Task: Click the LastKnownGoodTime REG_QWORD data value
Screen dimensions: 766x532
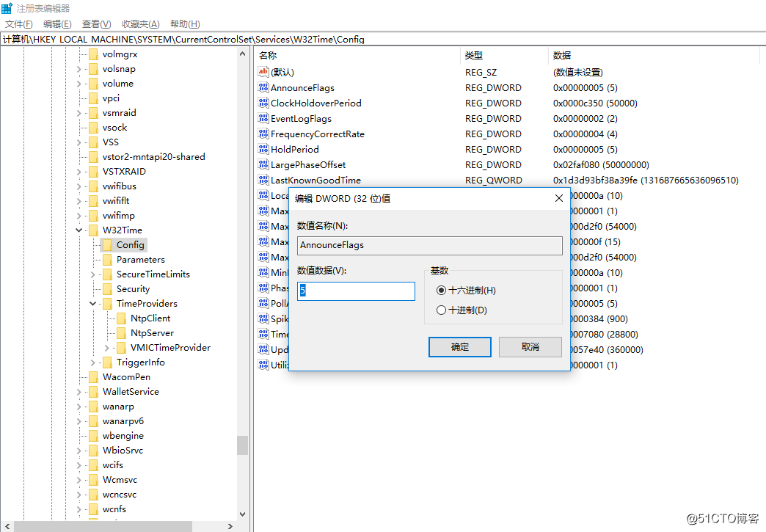Action: tap(646, 181)
